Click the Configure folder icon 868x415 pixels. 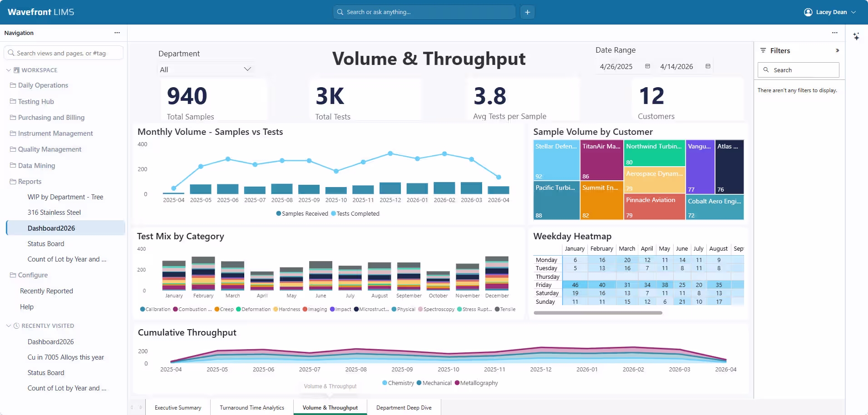click(x=13, y=275)
